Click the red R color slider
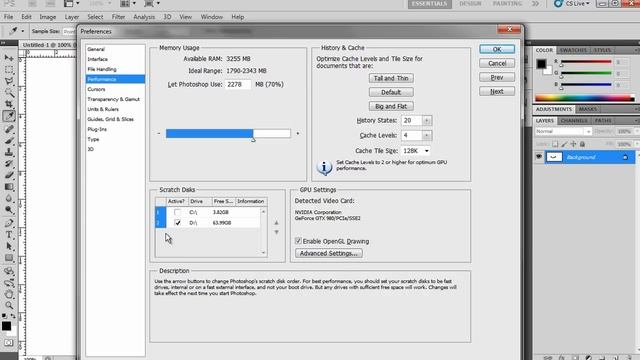Viewport: 640px width, 360px height. coord(586,62)
